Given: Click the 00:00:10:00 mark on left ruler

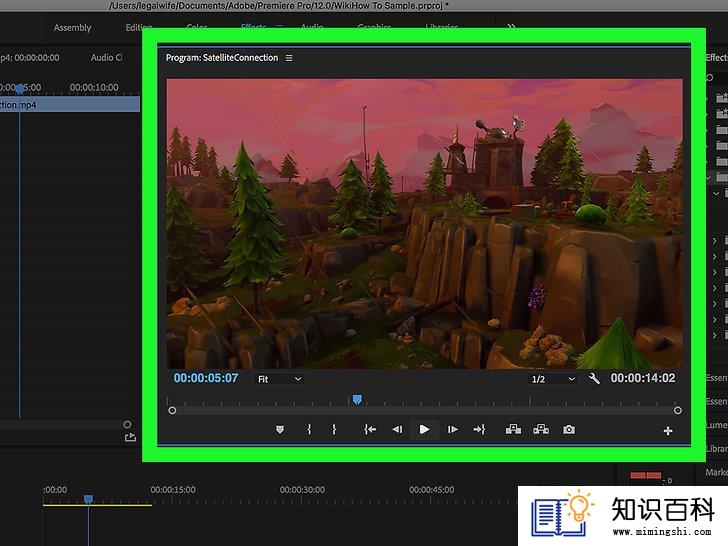Looking at the screenshot, I should click(94, 87).
